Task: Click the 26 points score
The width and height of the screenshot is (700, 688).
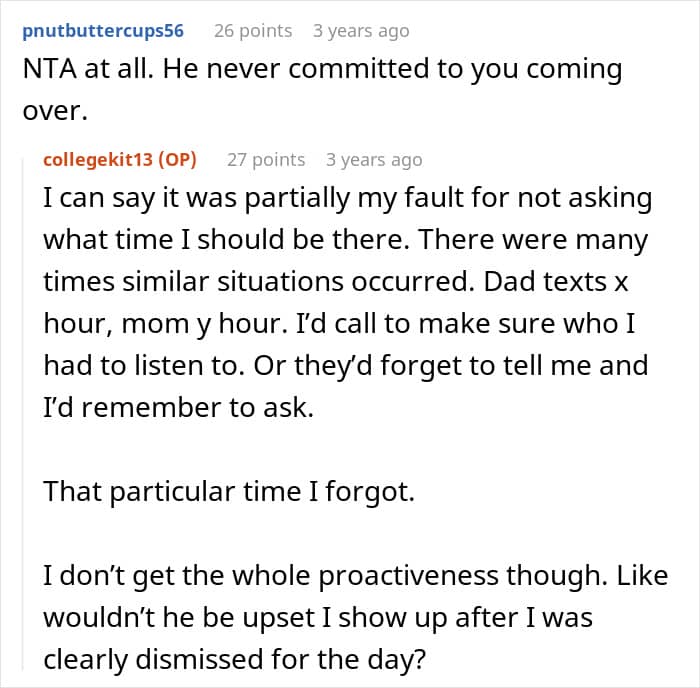Action: click(x=252, y=31)
